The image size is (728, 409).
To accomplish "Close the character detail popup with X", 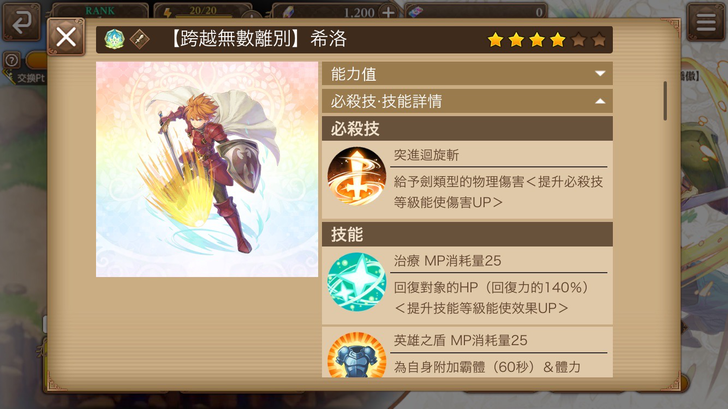I will [x=66, y=37].
